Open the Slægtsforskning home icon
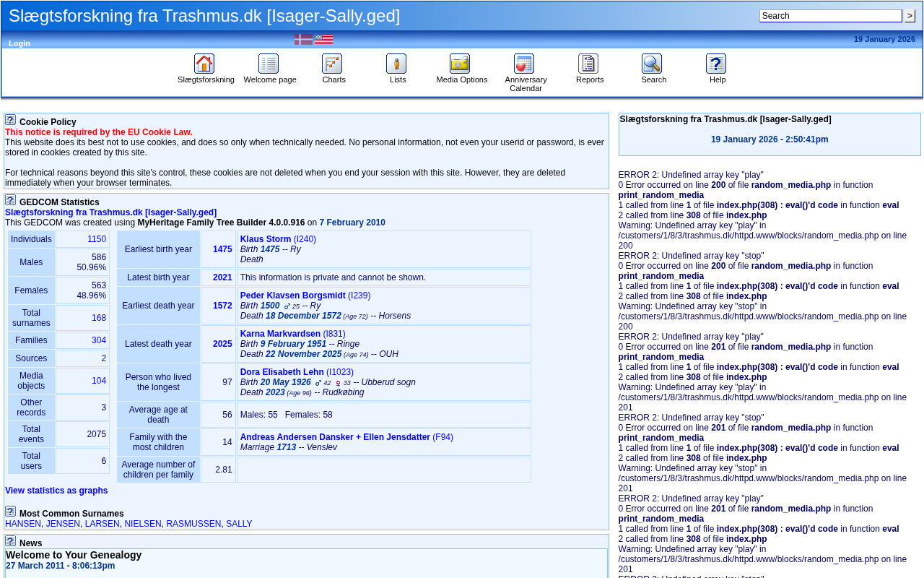Screen dimensions: 924x578 click(204, 64)
